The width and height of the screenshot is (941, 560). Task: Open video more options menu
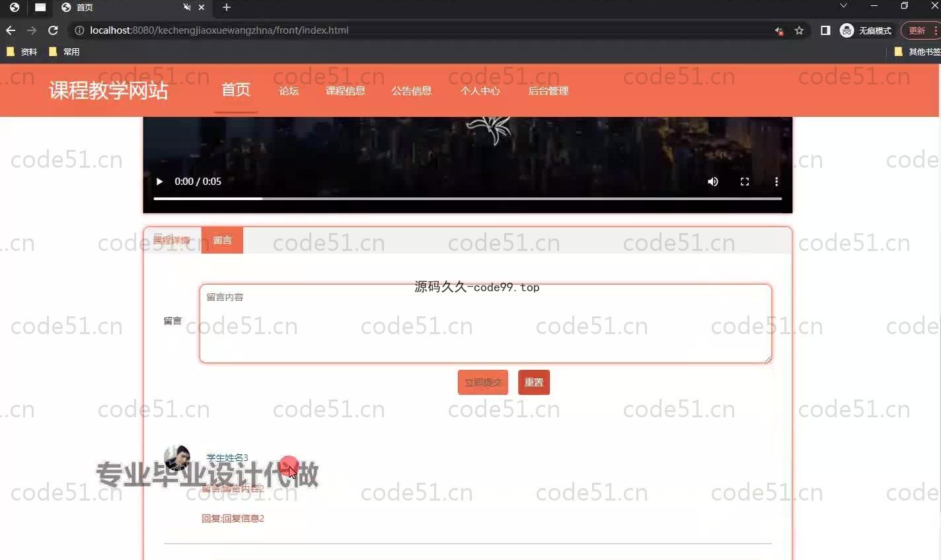[x=776, y=182]
